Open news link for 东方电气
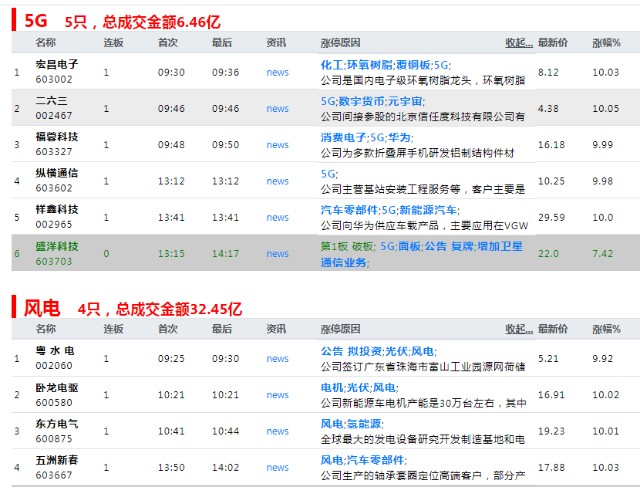640x487 pixels. point(277,431)
